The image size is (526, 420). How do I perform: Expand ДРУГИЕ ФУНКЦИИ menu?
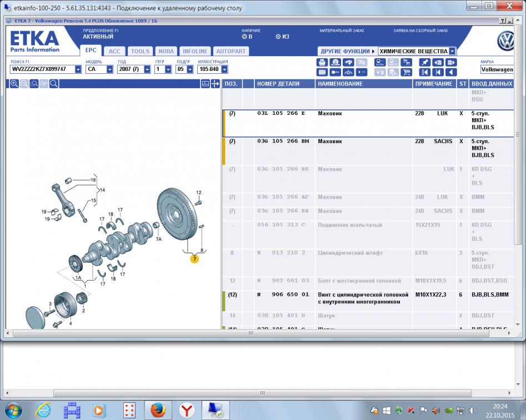click(347, 51)
